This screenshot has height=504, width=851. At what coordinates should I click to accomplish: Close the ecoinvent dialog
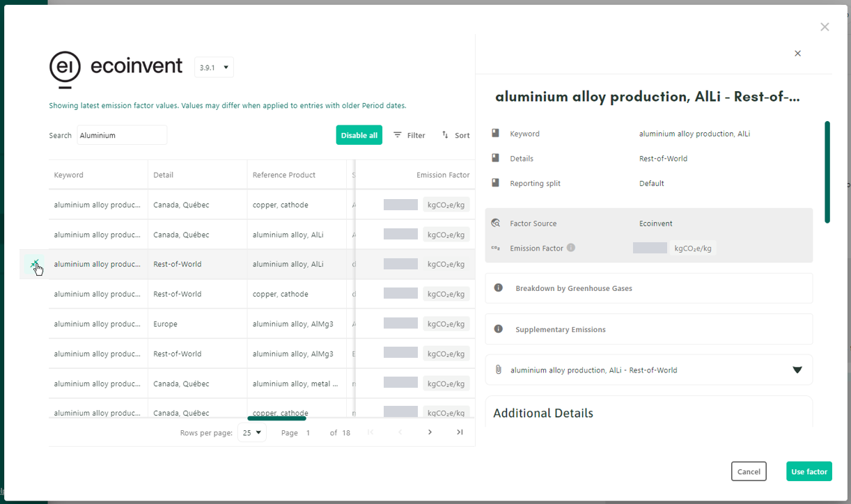point(825,27)
